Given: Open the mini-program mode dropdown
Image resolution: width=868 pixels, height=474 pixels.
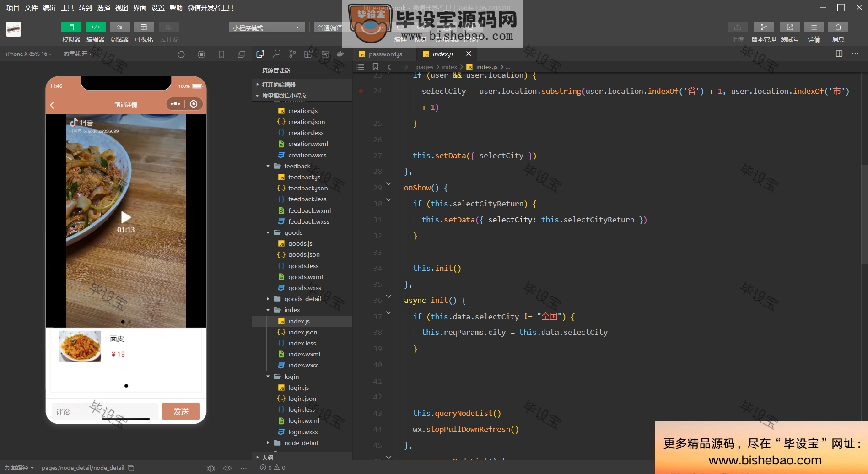Looking at the screenshot, I should click(x=267, y=27).
